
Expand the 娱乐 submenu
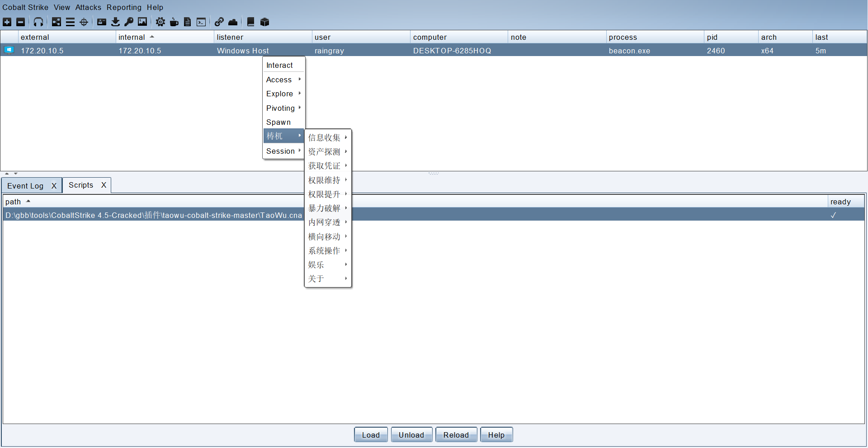coord(328,264)
